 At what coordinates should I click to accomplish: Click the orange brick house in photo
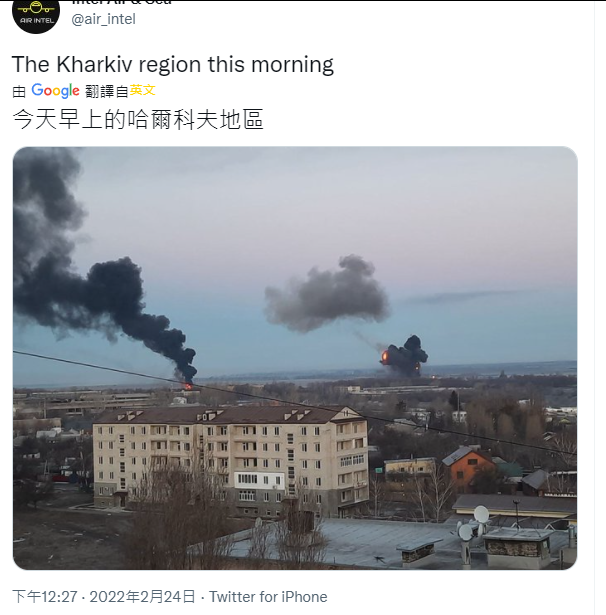coord(468,467)
